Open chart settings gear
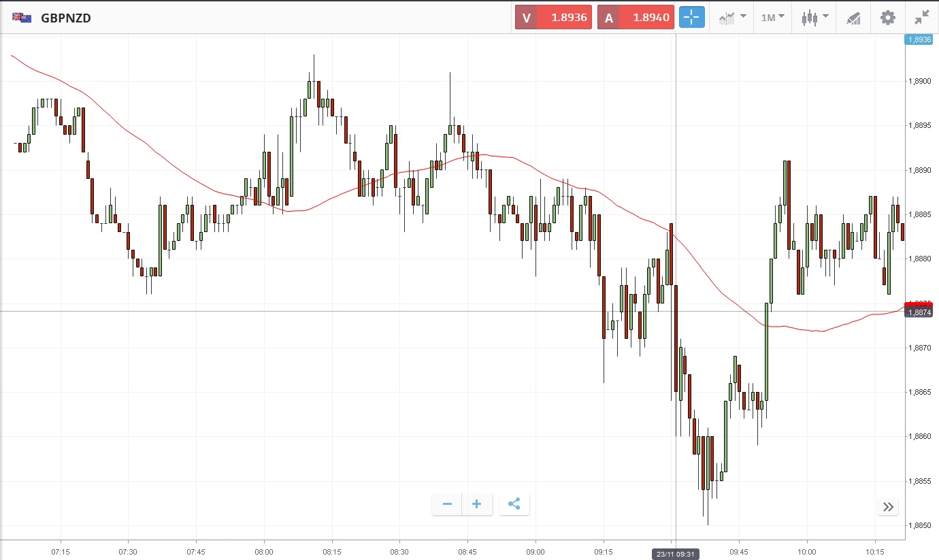 pyautogui.click(x=888, y=18)
